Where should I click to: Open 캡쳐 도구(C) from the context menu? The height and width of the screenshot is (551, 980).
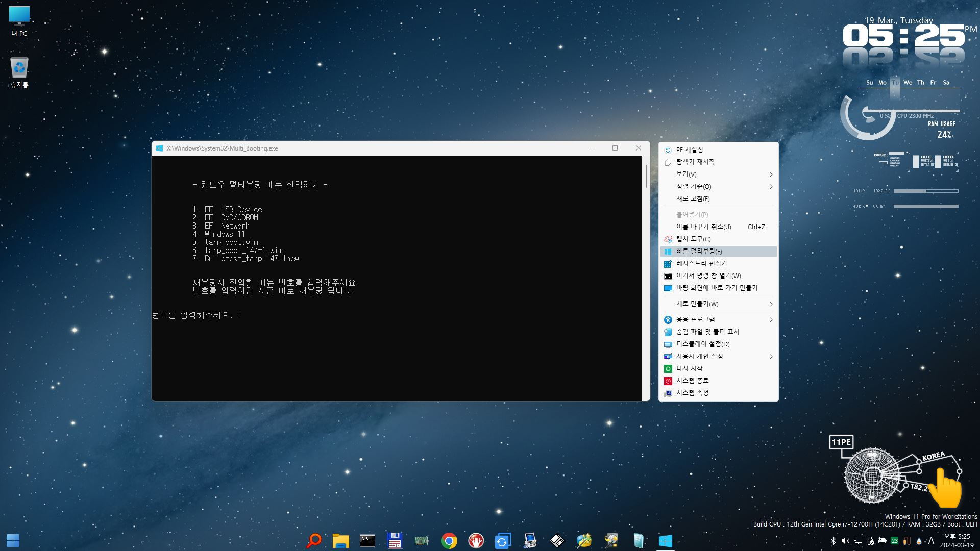click(718, 239)
